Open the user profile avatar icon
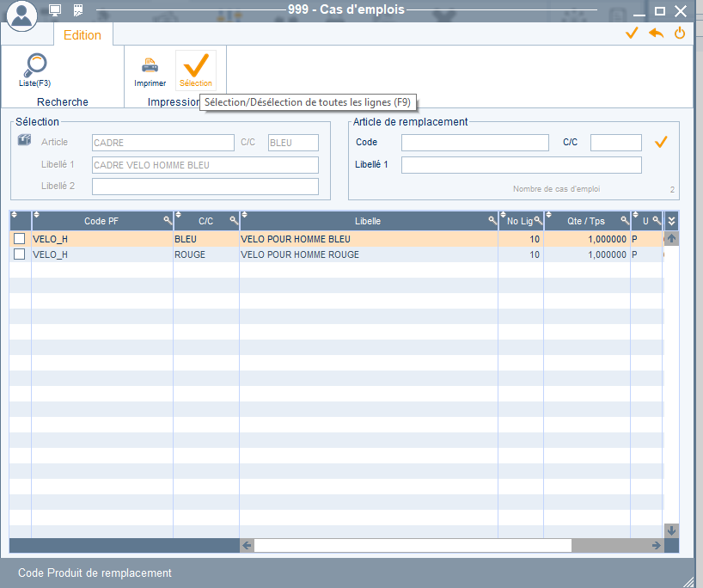Screen dimensions: 703x588 [21, 15]
